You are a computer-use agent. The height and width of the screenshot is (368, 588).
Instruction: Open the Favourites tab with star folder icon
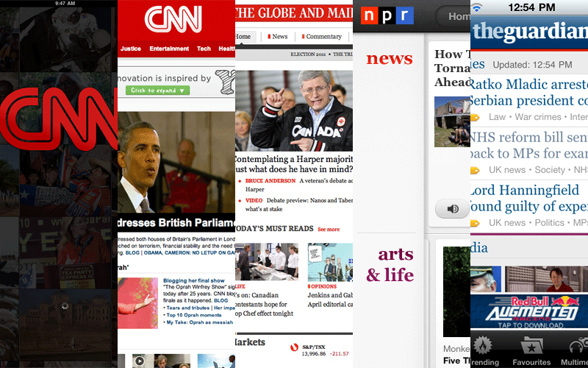531,350
